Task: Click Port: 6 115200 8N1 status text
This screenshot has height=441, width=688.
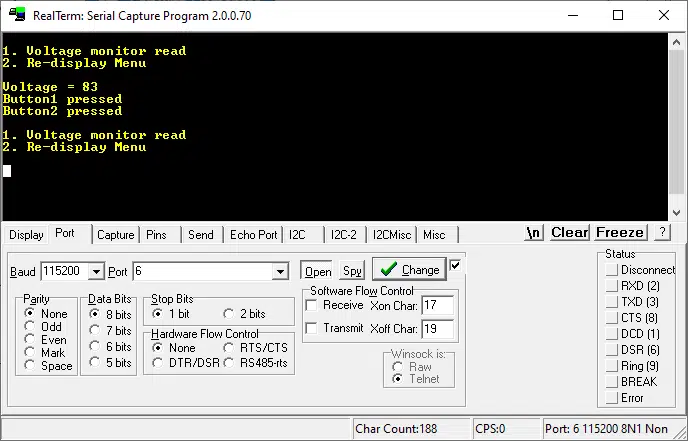Action: coord(606,429)
